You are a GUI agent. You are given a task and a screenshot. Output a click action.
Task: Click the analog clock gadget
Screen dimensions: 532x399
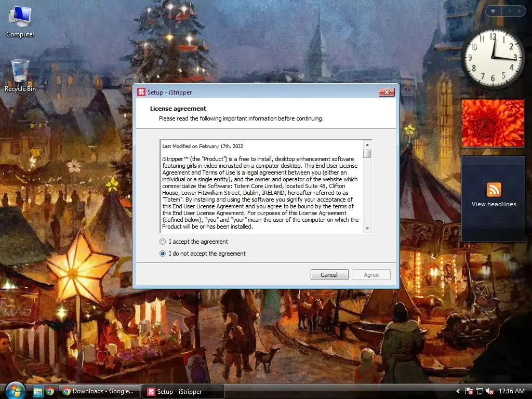coord(493,58)
